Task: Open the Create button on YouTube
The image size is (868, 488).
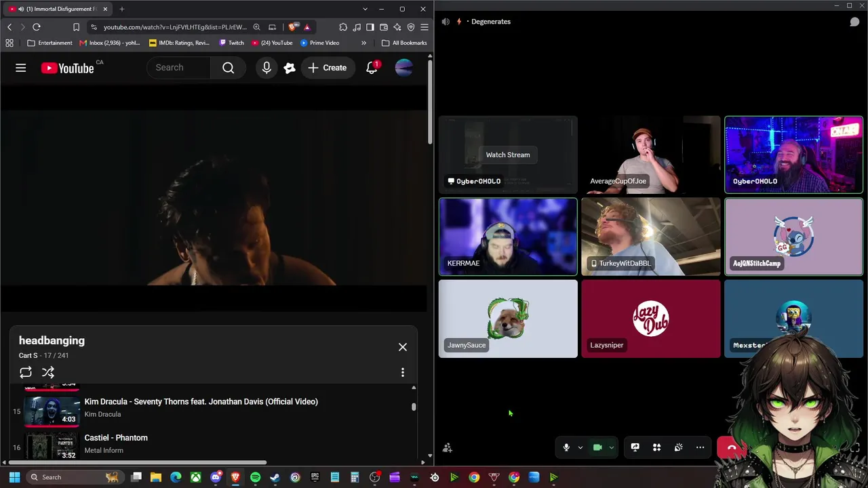Action: click(328, 68)
